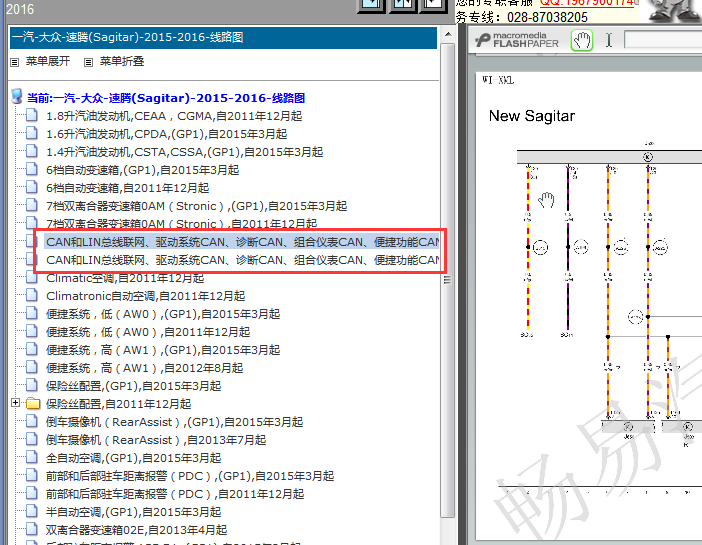Click the FlashPaper toolbar input field

[663, 40]
